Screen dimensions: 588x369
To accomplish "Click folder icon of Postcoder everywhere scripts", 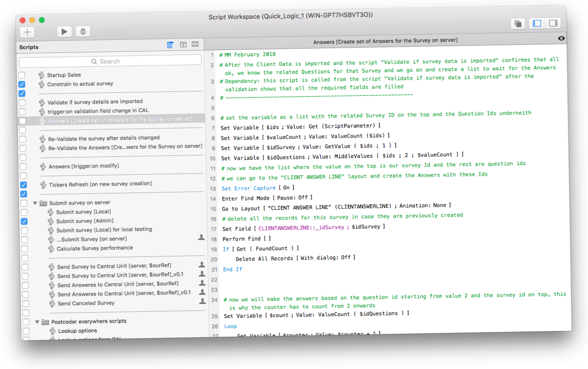I will pos(46,321).
